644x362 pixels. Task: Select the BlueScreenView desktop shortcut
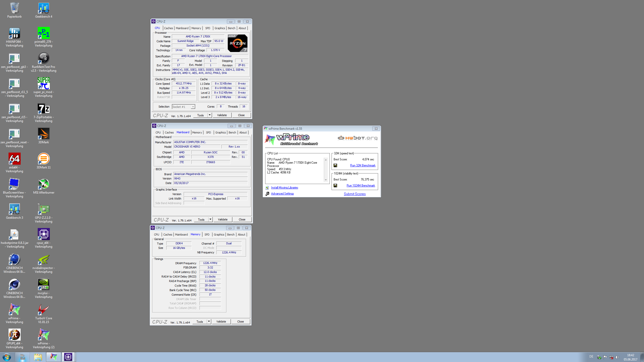[x=14, y=188]
